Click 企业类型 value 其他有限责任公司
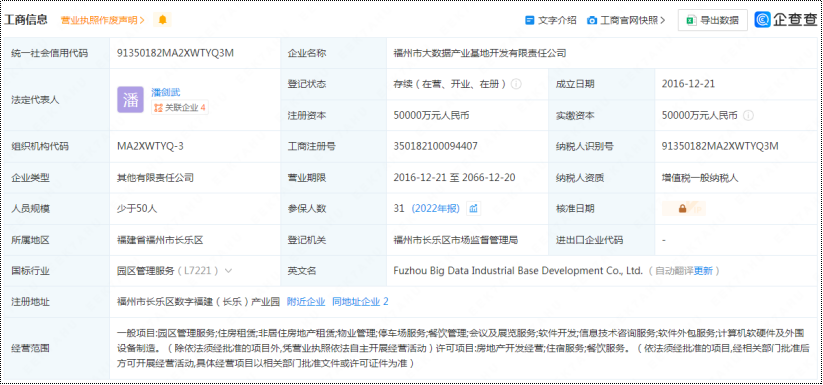823x385 pixels. click(x=155, y=178)
